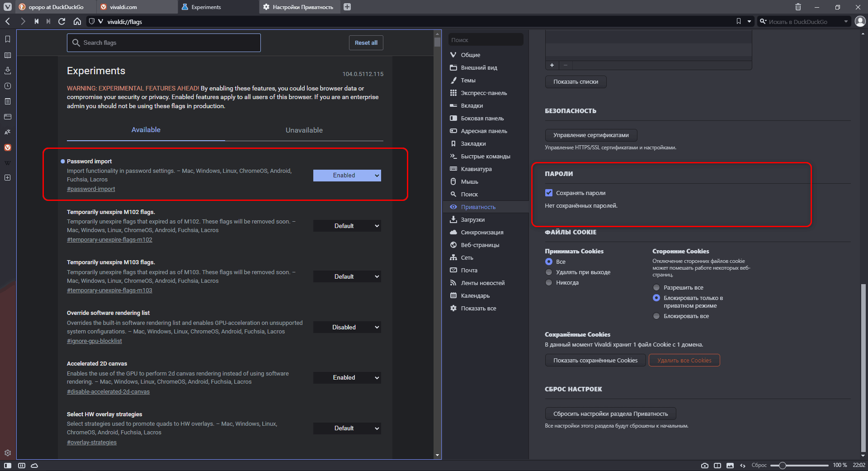Image resolution: width=868 pixels, height=471 pixels.
Task: Select Все under Принимать Cookies
Action: 549,262
